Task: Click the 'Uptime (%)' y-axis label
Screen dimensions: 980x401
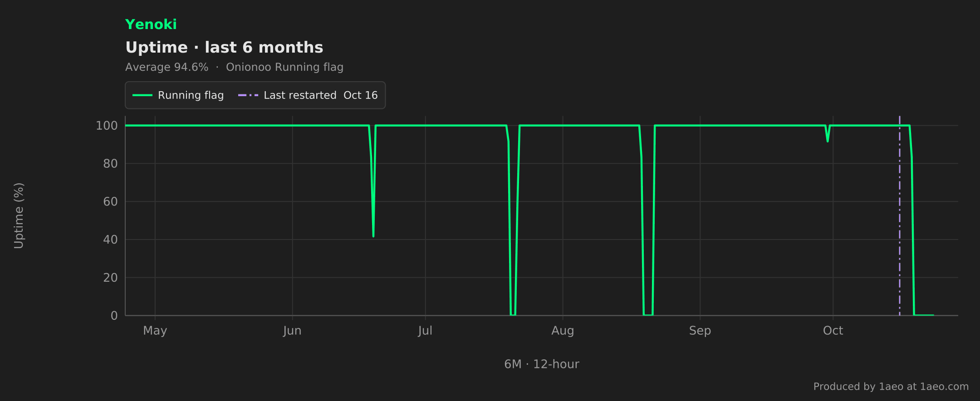Action: coord(19,215)
